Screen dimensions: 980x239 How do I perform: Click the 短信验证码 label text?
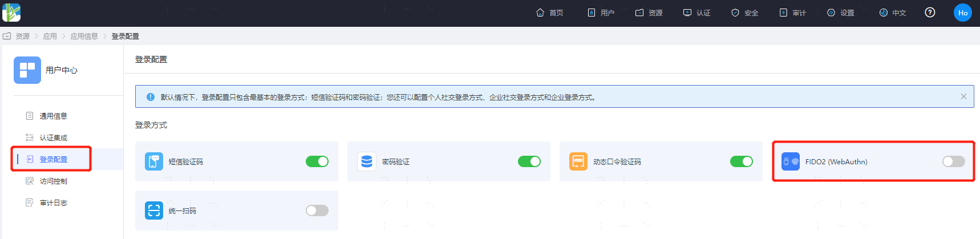tap(186, 162)
